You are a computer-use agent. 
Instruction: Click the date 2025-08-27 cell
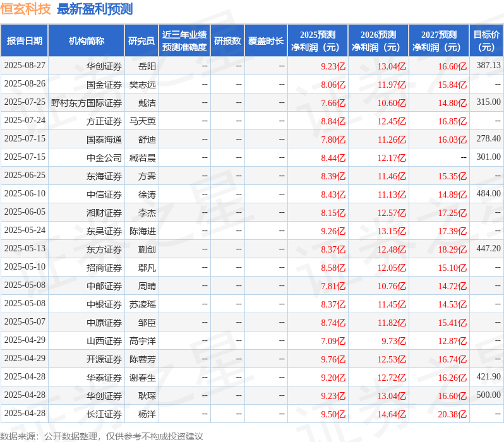[x=25, y=66]
